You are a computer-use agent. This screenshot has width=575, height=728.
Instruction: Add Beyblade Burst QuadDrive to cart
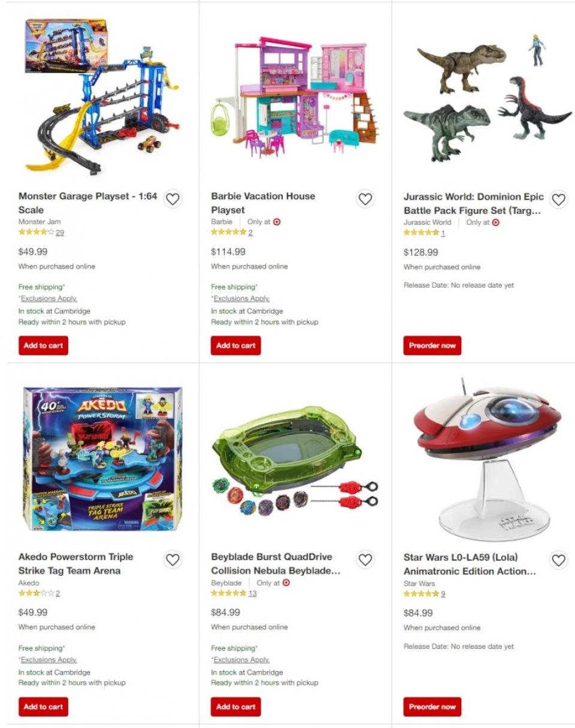tap(236, 706)
